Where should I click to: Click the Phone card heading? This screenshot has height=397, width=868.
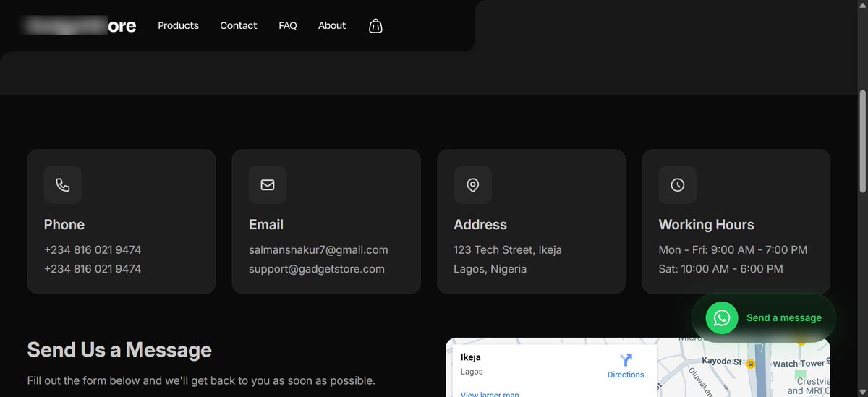point(64,225)
